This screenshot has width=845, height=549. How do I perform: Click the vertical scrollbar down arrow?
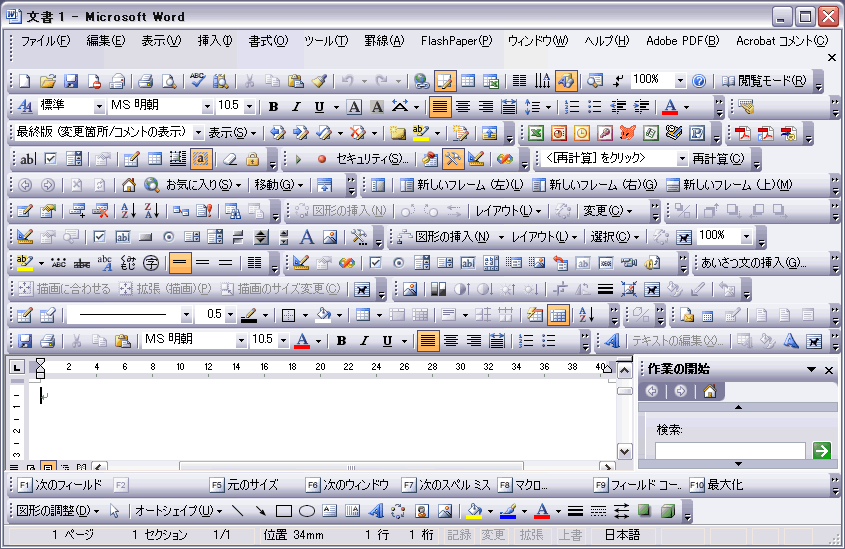[x=625, y=451]
